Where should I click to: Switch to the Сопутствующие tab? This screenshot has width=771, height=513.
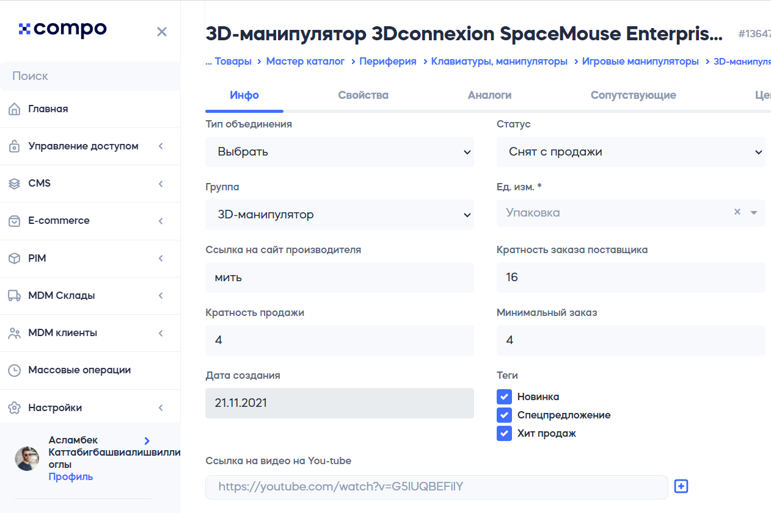pyautogui.click(x=633, y=95)
